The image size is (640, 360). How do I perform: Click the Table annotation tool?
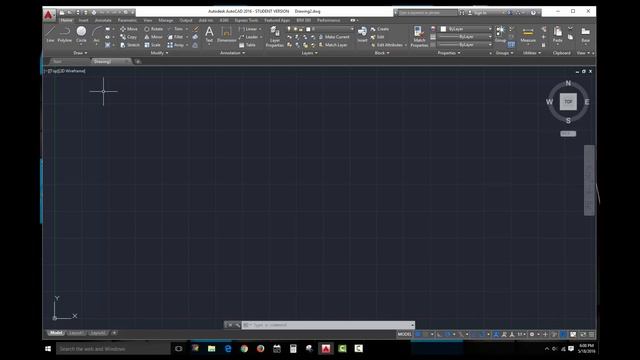pos(247,45)
